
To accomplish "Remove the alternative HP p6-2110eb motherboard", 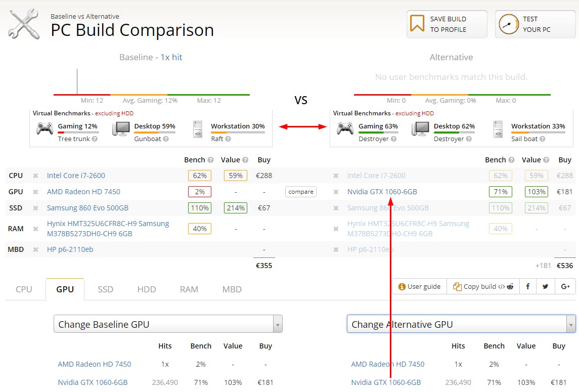I will tap(336, 249).
